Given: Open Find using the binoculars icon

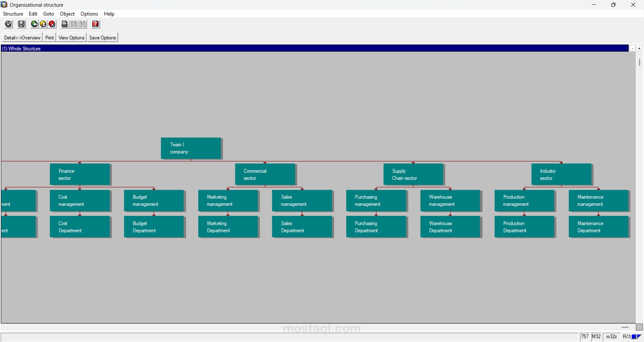Looking at the screenshot, I should (73, 24).
